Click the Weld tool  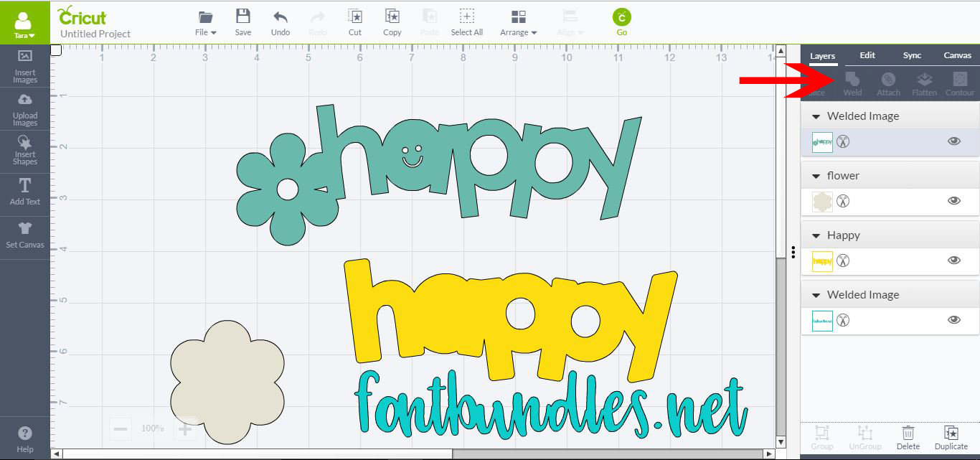point(852,84)
